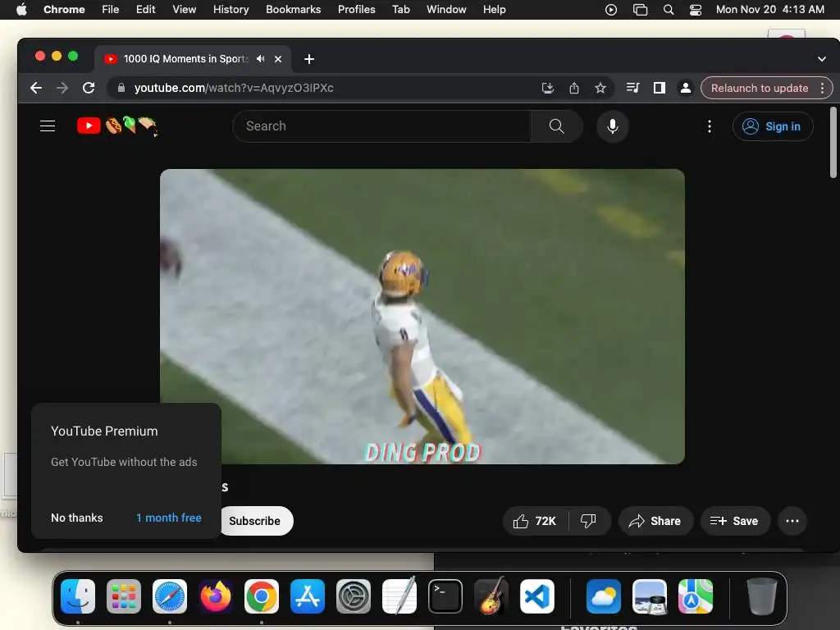Click the menu bar date and time
840x630 pixels.
coord(769,10)
